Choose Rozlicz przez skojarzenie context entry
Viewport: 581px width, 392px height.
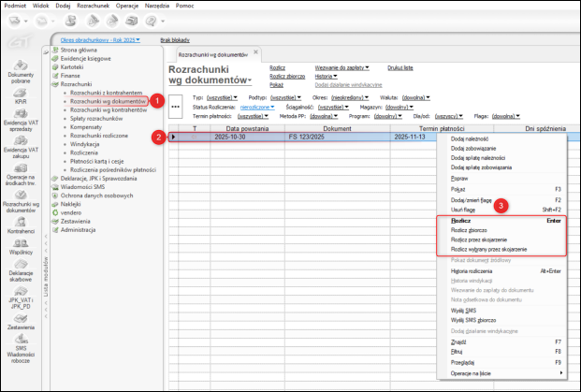(x=501, y=240)
